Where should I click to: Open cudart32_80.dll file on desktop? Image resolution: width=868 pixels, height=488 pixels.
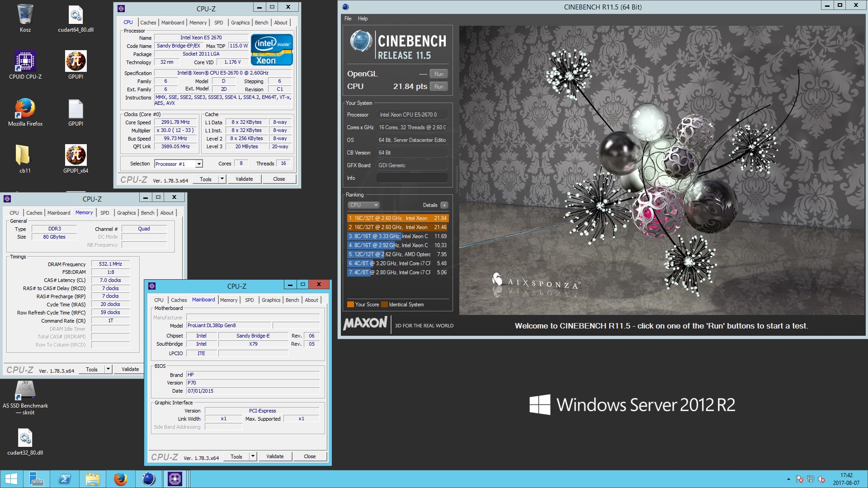pyautogui.click(x=25, y=441)
